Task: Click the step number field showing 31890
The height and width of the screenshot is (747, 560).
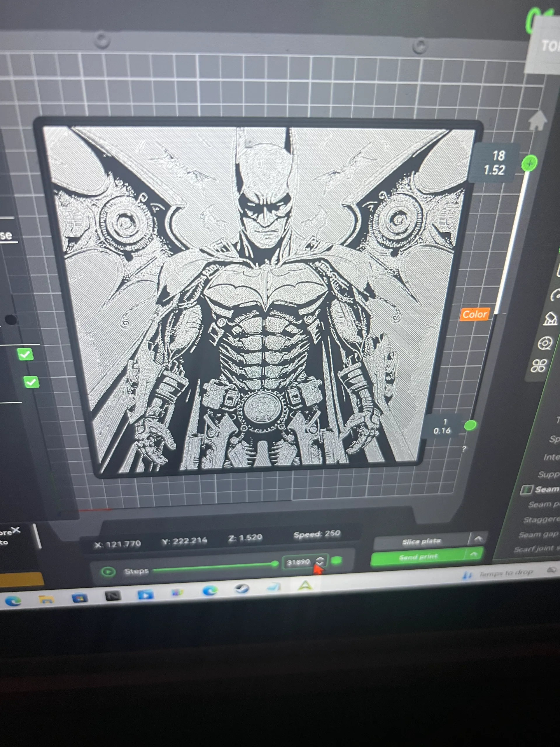Action: (x=298, y=562)
